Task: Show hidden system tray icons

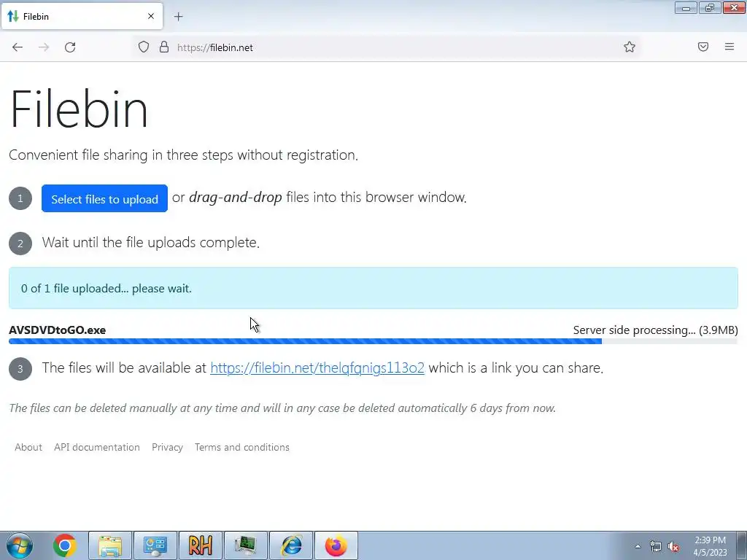Action: [638, 546]
